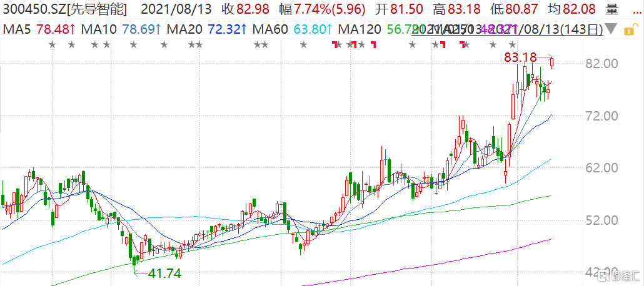
Task: Click the orange unlock padlock icon
Action: (x=628, y=30)
